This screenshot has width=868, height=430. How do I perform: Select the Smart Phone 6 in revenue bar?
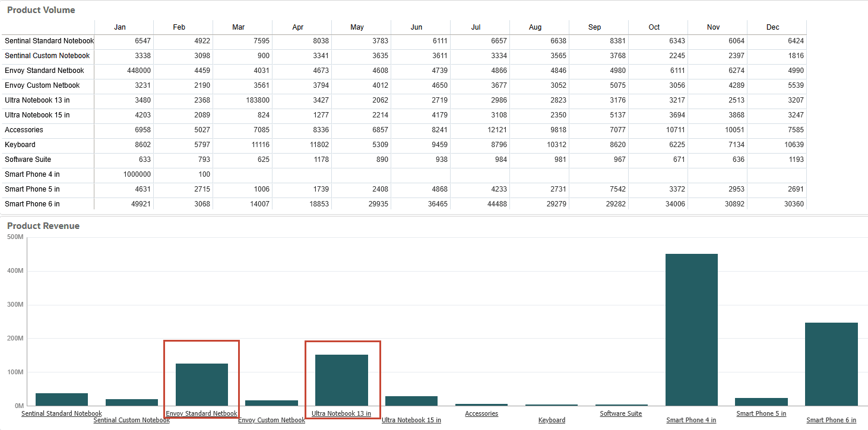pos(831,362)
